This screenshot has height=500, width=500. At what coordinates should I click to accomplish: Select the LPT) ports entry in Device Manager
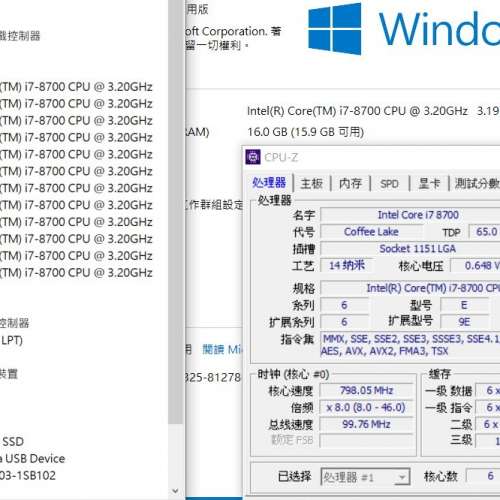pyautogui.click(x=11, y=341)
